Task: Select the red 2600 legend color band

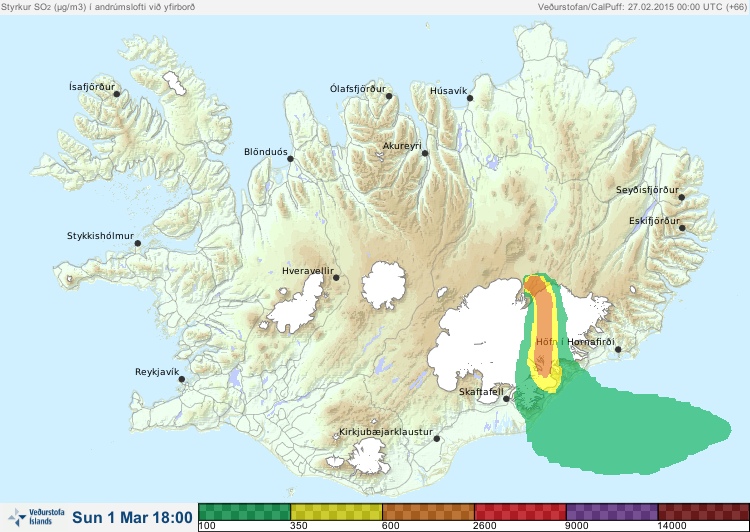Action: click(x=520, y=512)
